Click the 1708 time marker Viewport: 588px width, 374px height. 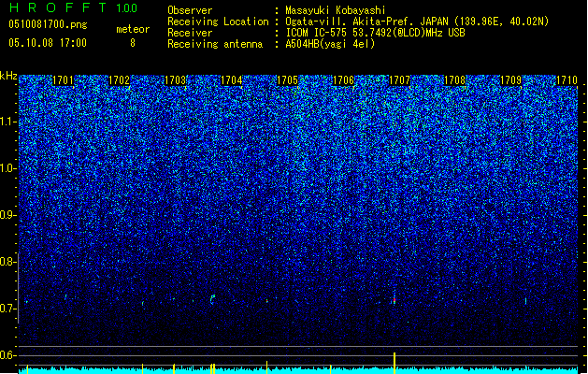tap(455, 80)
